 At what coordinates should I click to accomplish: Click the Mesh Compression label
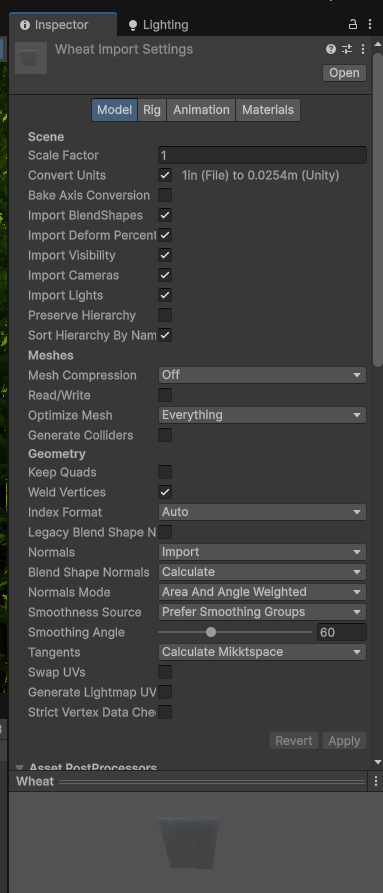pos(82,375)
